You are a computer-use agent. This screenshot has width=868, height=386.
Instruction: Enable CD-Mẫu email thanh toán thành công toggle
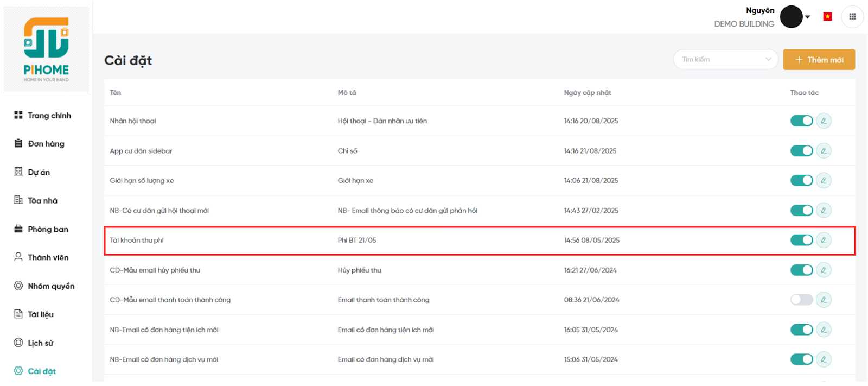coord(801,300)
